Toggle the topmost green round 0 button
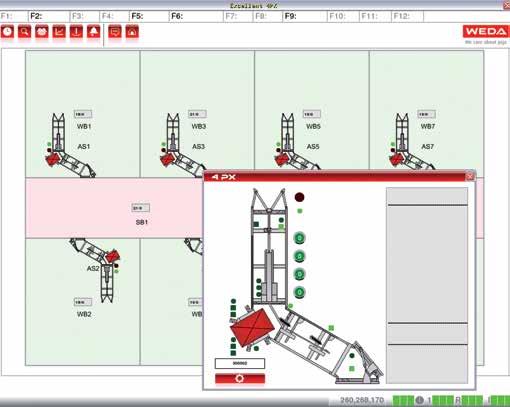The width and height of the screenshot is (510, 407). (300, 238)
